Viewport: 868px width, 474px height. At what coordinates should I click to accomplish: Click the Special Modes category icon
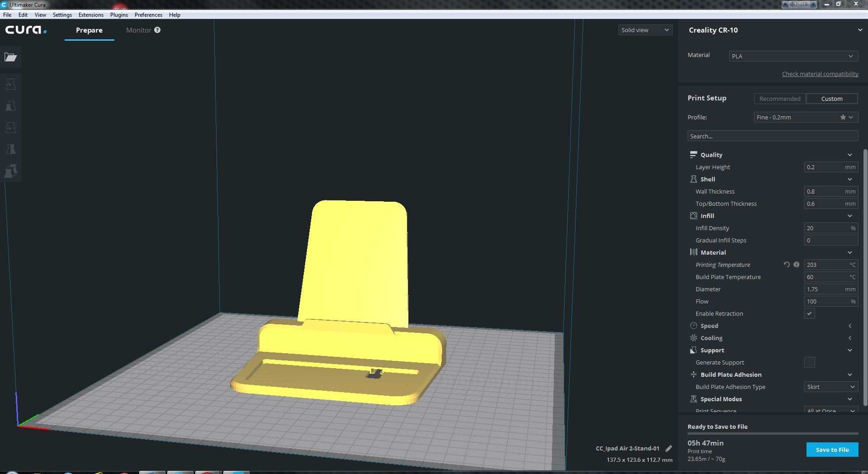(693, 399)
